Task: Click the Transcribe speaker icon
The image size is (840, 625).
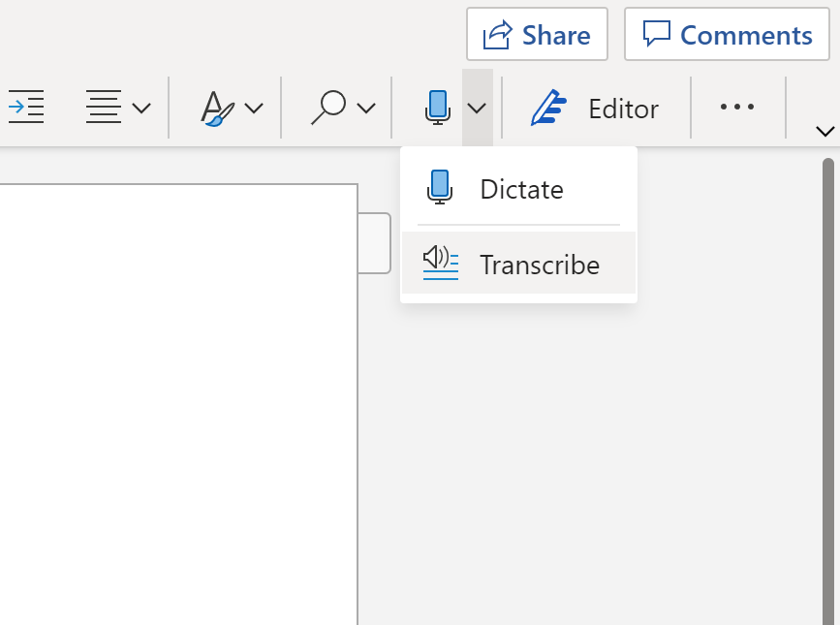Action: (x=439, y=263)
